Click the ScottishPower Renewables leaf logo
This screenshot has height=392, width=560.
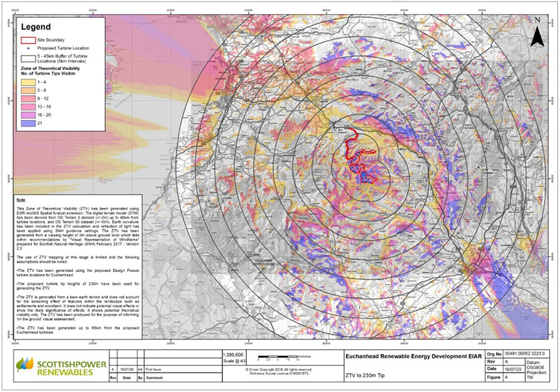tap(25, 364)
